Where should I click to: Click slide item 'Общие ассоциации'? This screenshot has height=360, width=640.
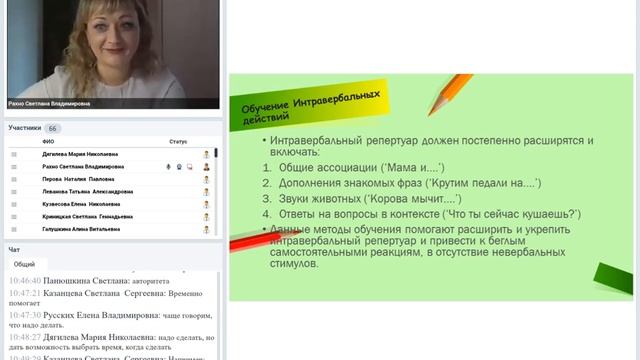362,167
